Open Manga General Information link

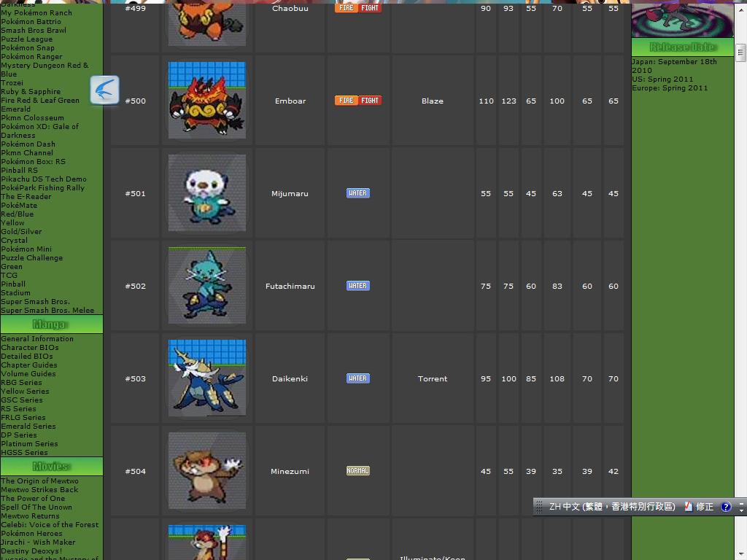coord(37,338)
